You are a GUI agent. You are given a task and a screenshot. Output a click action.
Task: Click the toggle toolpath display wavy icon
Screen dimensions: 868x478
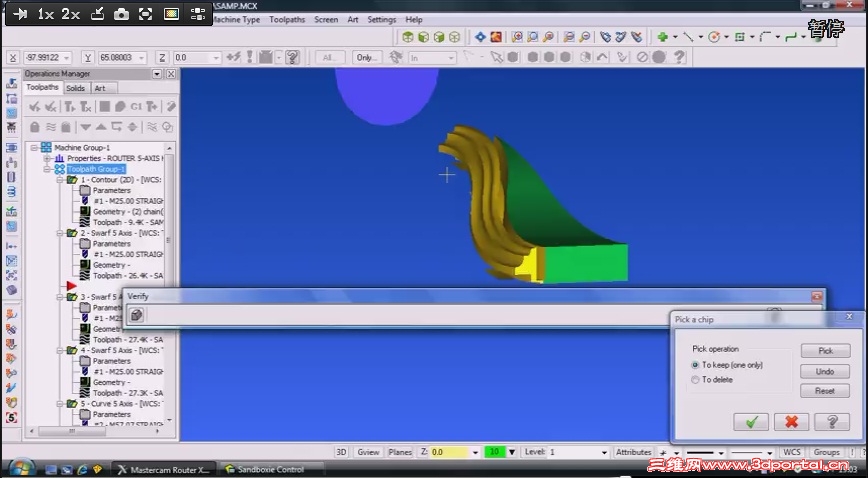51,127
